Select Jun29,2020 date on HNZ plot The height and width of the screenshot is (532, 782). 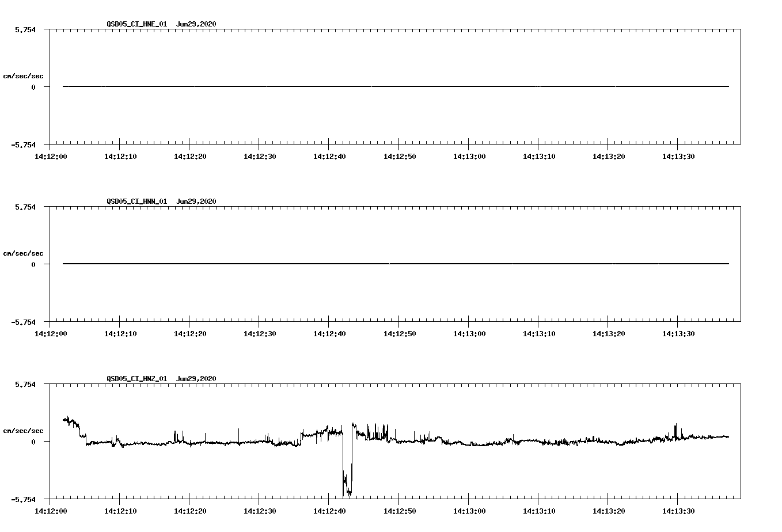point(196,379)
